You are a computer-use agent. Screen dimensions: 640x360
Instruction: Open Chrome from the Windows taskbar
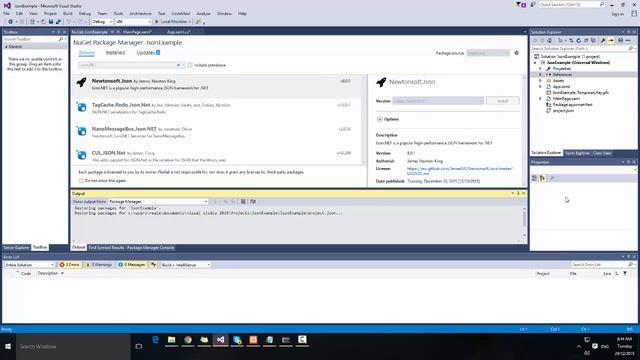click(x=188, y=340)
